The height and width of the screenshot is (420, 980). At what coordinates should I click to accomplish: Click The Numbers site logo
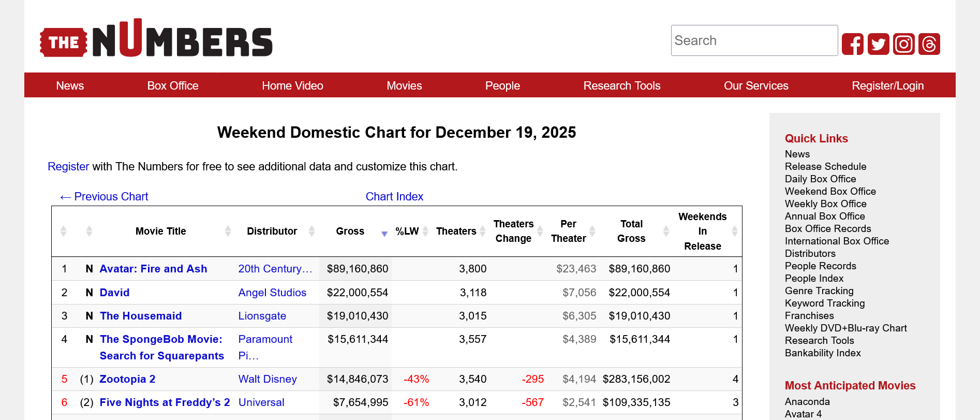[156, 40]
